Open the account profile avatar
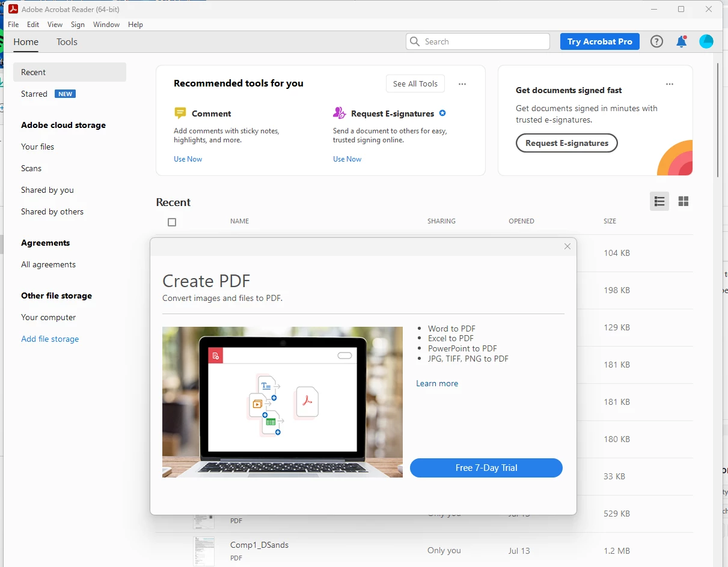Viewport: 728px width, 567px height. click(x=706, y=41)
